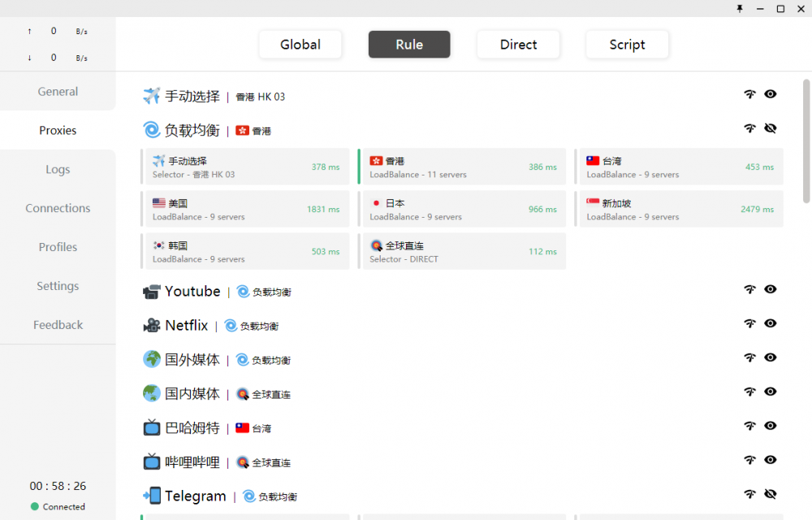Click wifi speed-test icon for 巴哈姆特
Viewport: 812px width, 520px height.
[749, 426]
